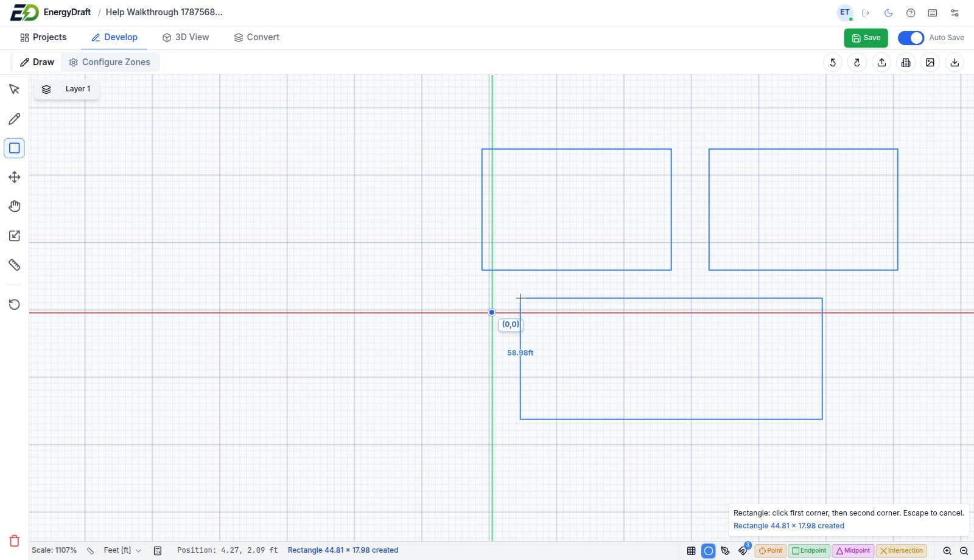Open help question mark icon
The height and width of the screenshot is (560, 974).
point(911,13)
